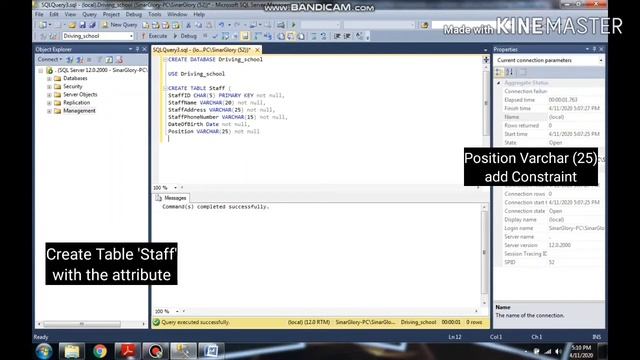Open the Windows Start button

point(44,351)
